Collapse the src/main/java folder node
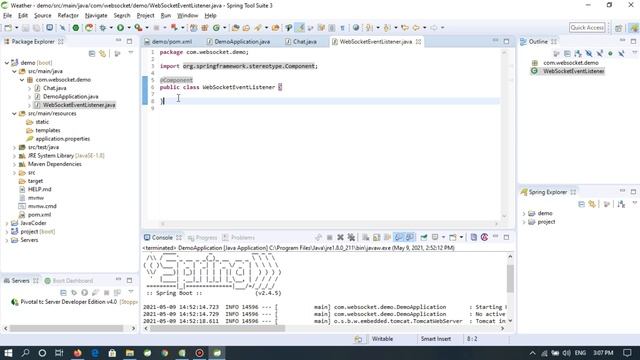This screenshot has width=640, height=360. click(x=15, y=71)
